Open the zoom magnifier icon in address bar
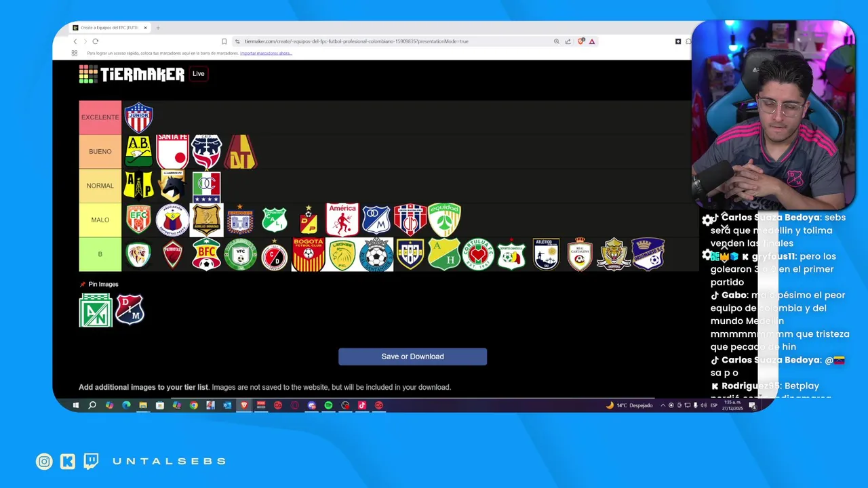Screen dimensions: 868x488 coord(557,41)
